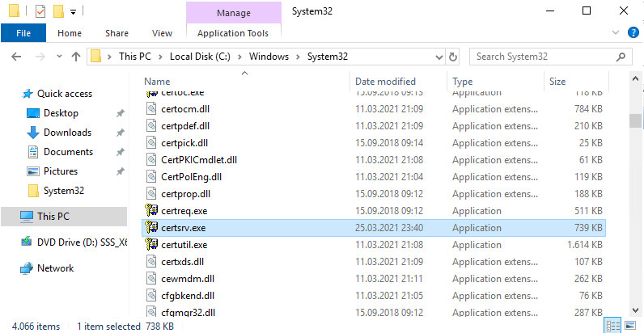Navigate to Windows in address breadcrumb
Screen dimensions: 644x333
coord(269,57)
